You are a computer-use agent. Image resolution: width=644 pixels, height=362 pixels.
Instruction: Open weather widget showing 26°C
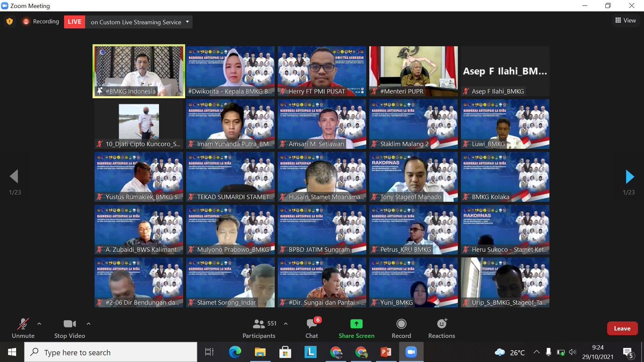click(x=510, y=352)
